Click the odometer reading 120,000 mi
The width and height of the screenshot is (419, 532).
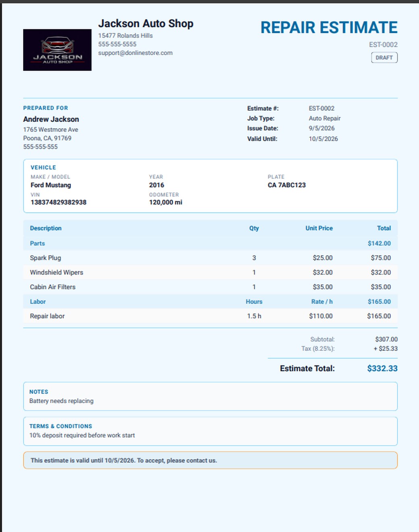click(x=166, y=202)
